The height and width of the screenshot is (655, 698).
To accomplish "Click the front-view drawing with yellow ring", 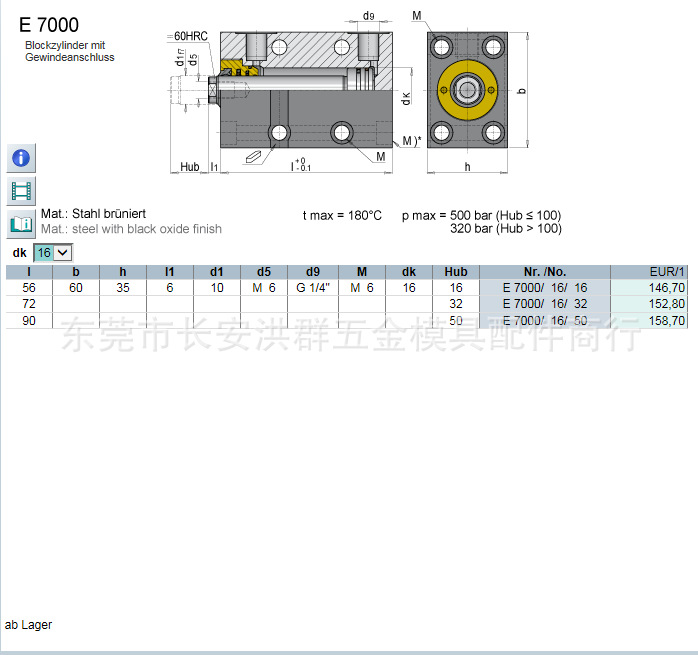I will (467, 91).
